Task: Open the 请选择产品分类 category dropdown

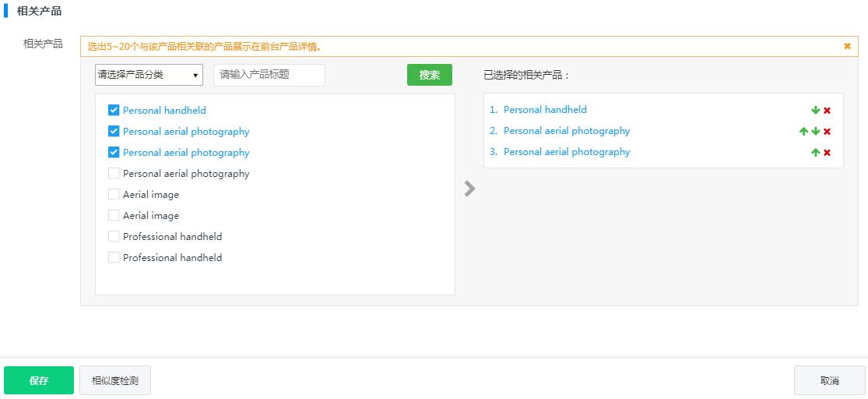Action: click(149, 75)
